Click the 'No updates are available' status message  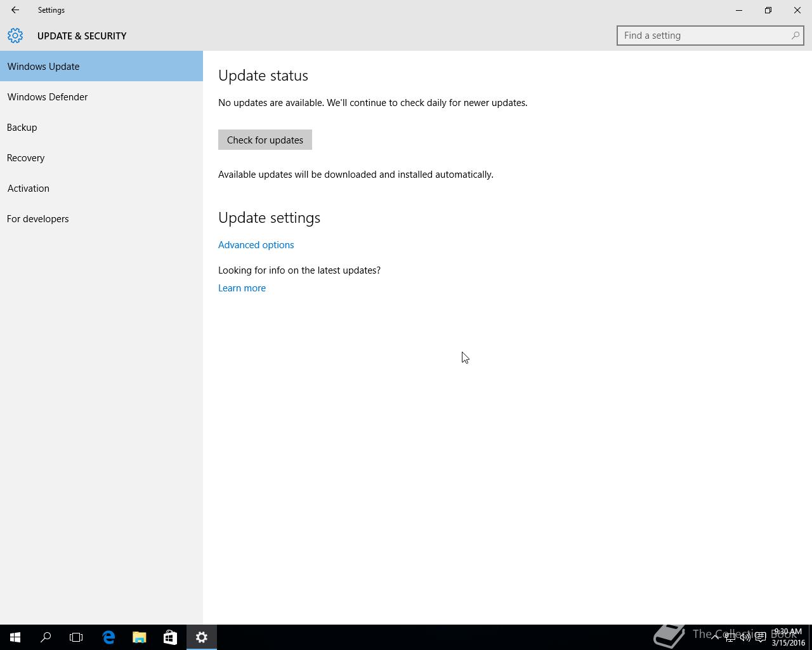[x=372, y=102]
